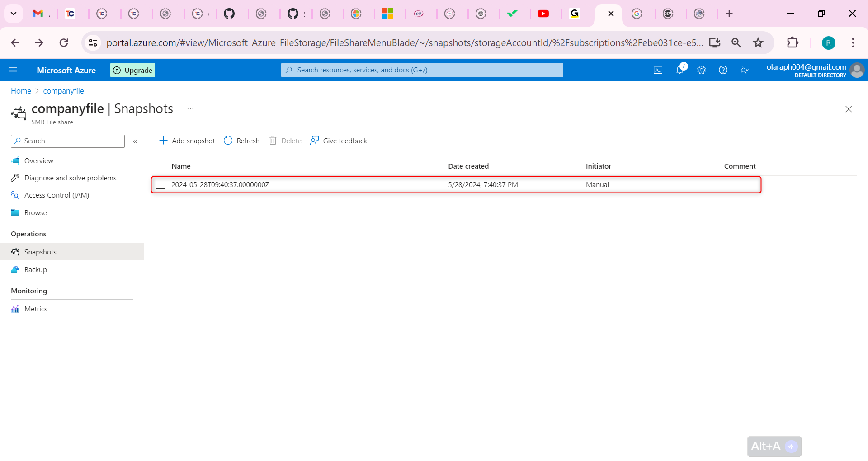Image resolution: width=868 pixels, height=461 pixels.
Task: Go to the Home breadcrumb
Action: click(x=21, y=91)
